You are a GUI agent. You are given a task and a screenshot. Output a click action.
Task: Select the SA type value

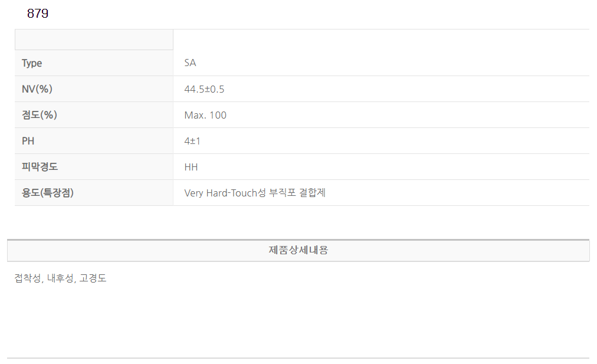[190, 63]
